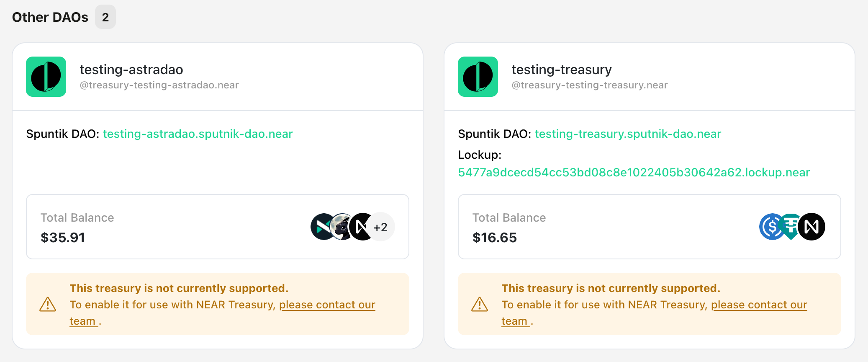Click the USDC token icon
The height and width of the screenshot is (362, 868).
[x=771, y=227]
